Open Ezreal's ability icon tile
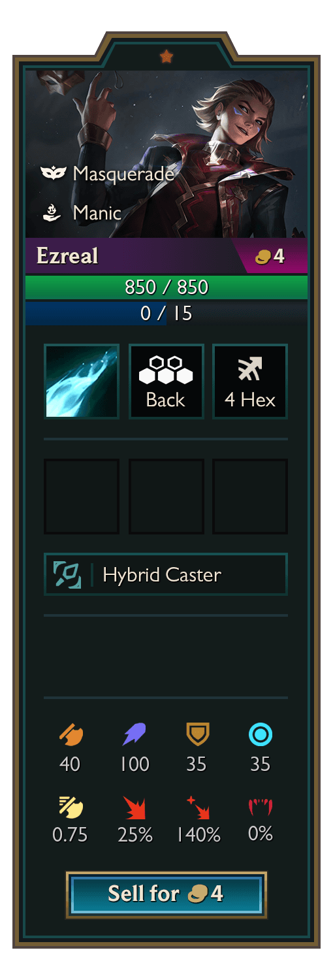This screenshot has width=333, height=980. pos(82,382)
